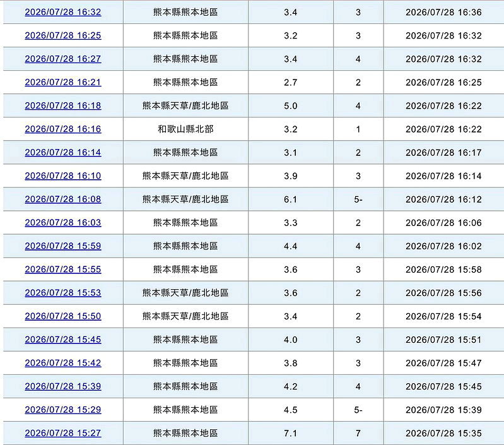Open the 2026/07/28 15:53 earthquake link
The image size is (504, 445).
tap(63, 293)
